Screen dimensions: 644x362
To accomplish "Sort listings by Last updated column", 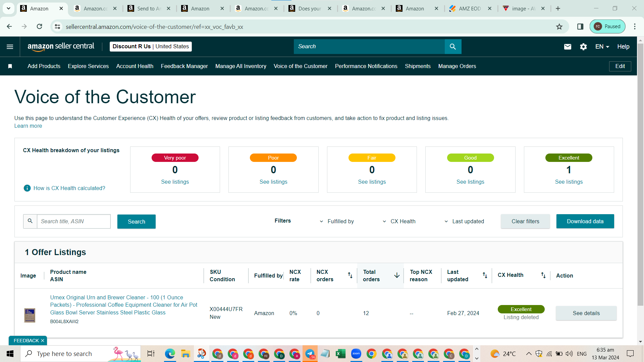I will (485, 275).
